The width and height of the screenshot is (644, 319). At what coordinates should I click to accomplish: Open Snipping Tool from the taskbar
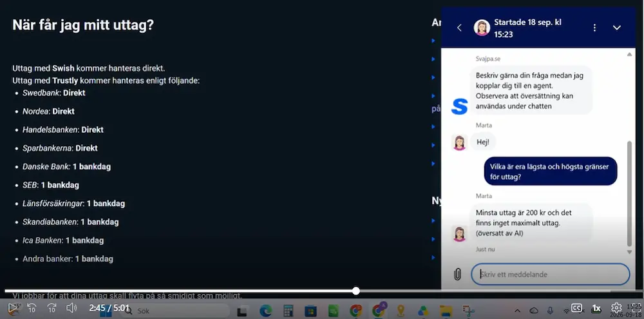pyautogui.click(x=468, y=311)
